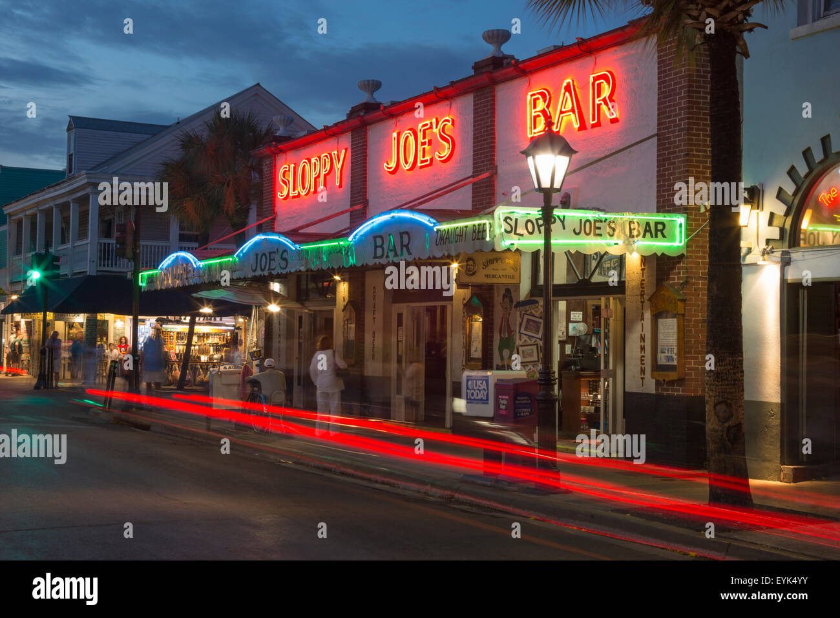840x618 pixels.
Task: Click the "JOE'S" text on the awning
Action: click(269, 262)
